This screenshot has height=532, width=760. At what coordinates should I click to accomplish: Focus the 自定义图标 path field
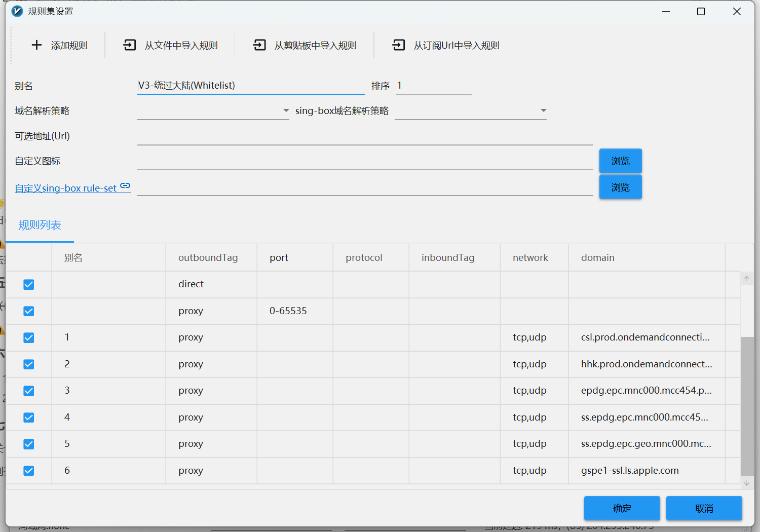[x=365, y=161]
